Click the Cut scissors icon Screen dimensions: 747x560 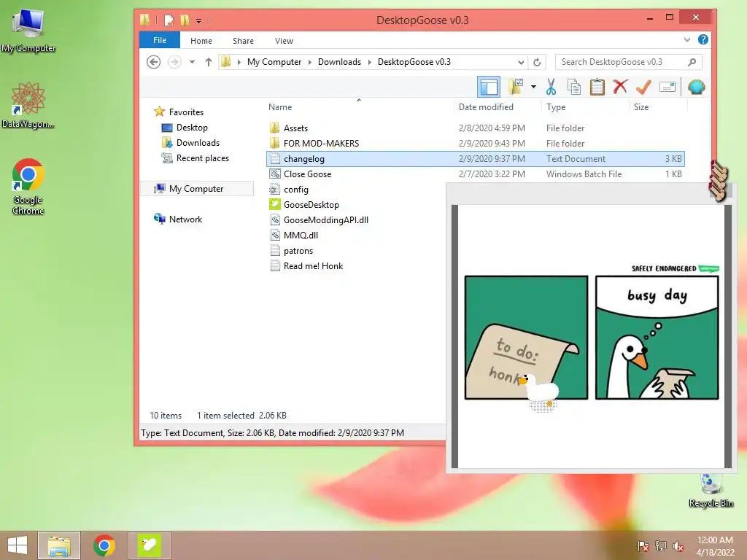pos(551,87)
